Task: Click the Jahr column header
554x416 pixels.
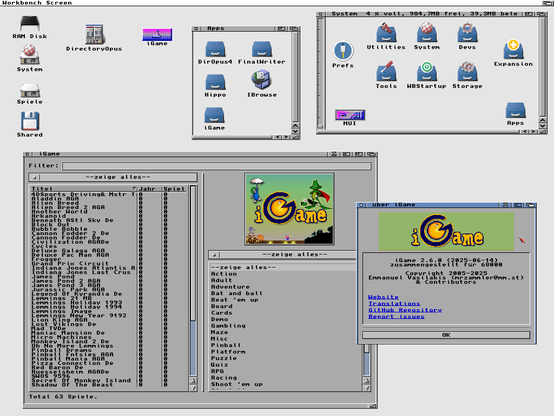Action: click(150, 189)
